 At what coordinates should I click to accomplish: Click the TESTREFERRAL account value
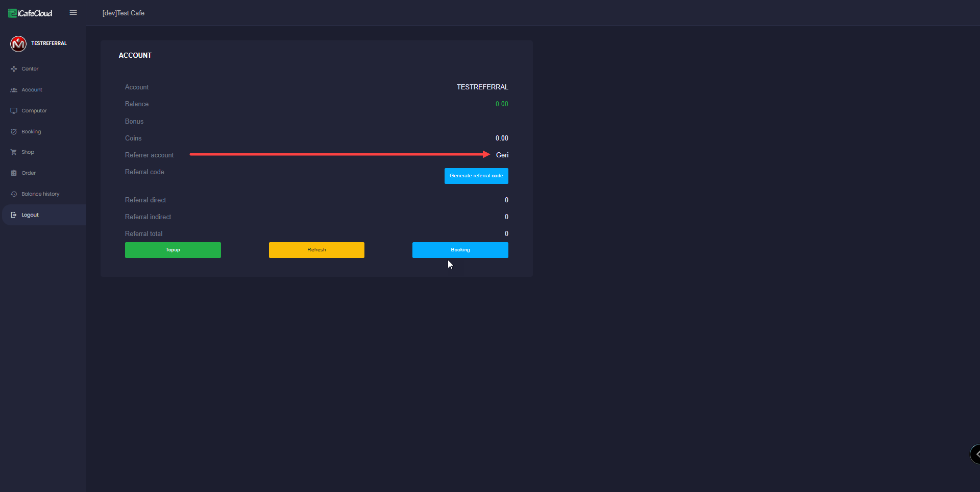482,87
